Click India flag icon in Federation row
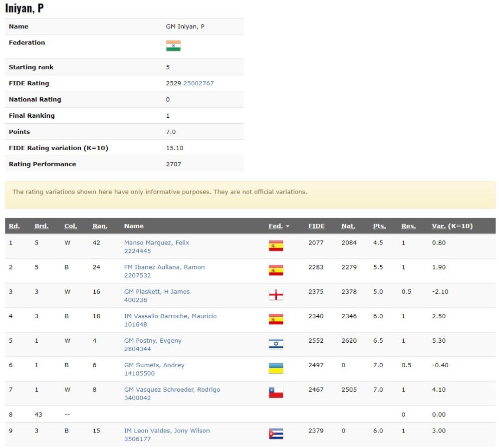 173,46
